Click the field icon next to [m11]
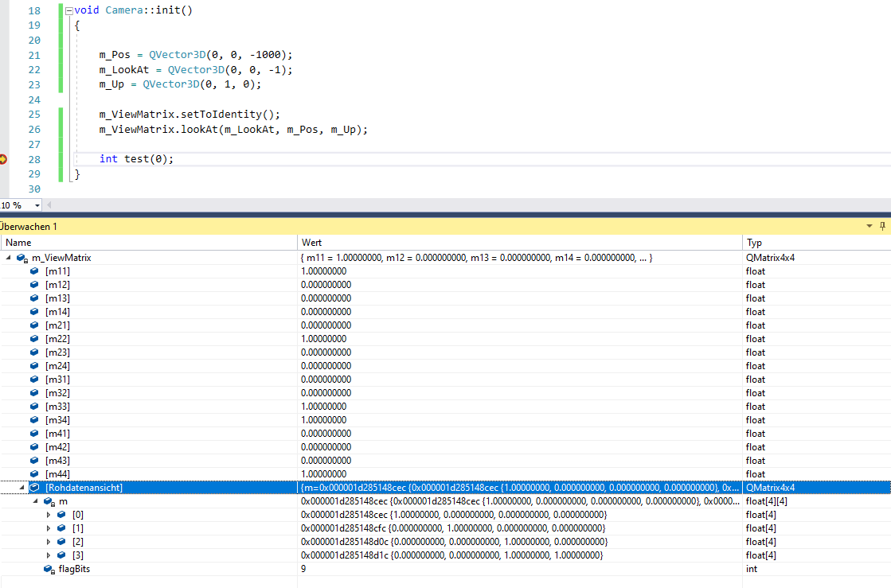The image size is (891, 588). coord(34,271)
